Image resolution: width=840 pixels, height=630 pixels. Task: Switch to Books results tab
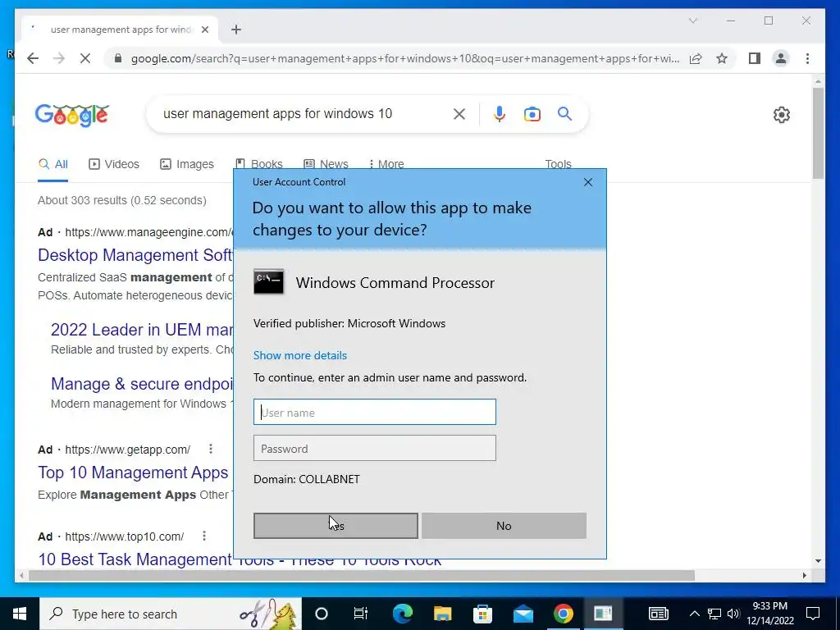259,164
